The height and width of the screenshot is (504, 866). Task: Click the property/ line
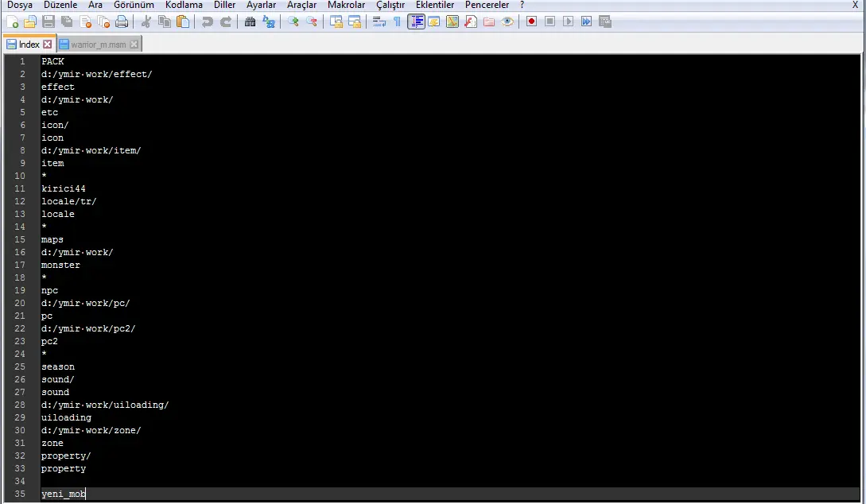coord(66,456)
